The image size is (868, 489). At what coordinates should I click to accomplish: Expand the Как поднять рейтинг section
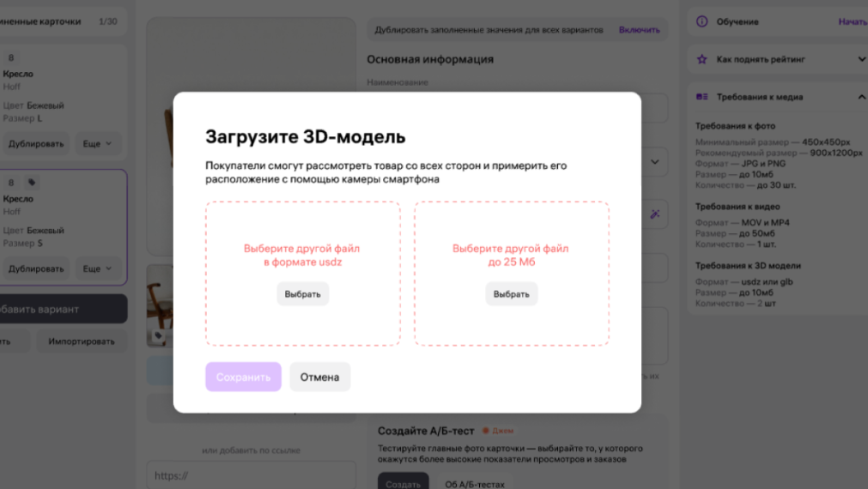click(x=861, y=59)
